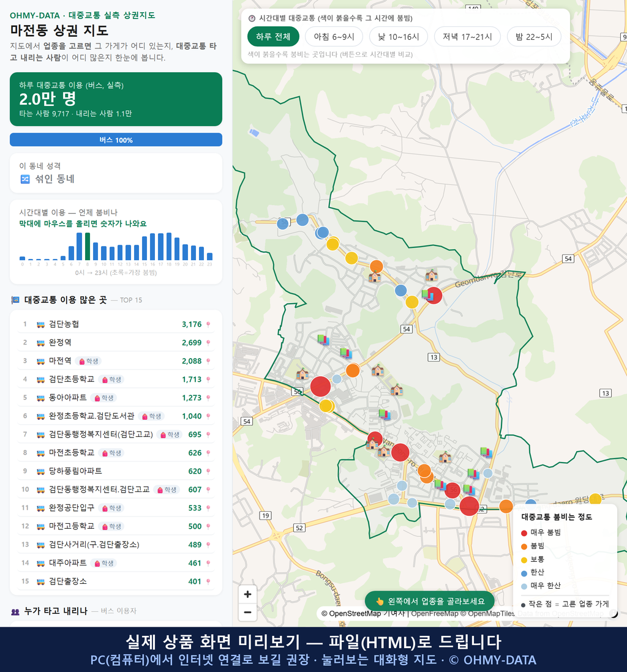Select the 검단동행정복지센터.검단고교 row with 607
The height and width of the screenshot is (672, 627).
click(x=116, y=490)
